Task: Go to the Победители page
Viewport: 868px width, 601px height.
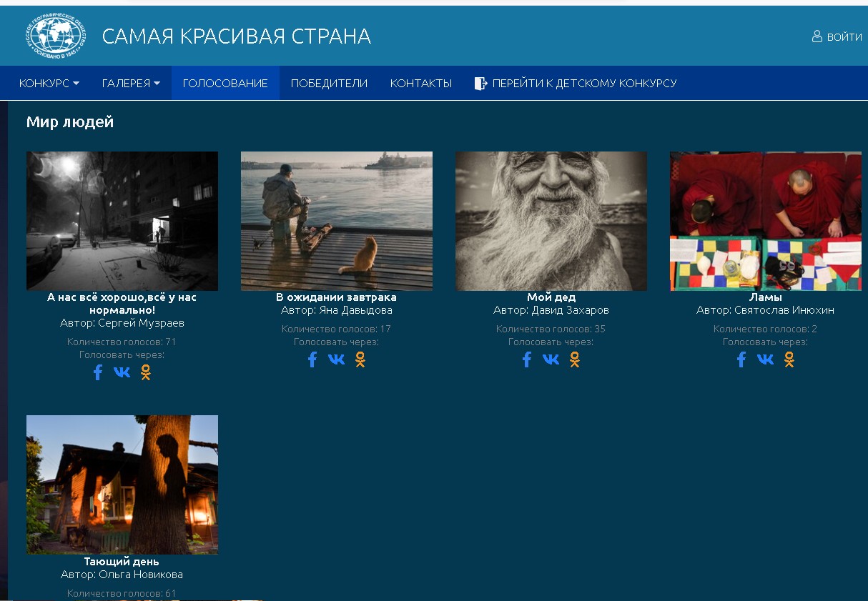Action: click(329, 84)
